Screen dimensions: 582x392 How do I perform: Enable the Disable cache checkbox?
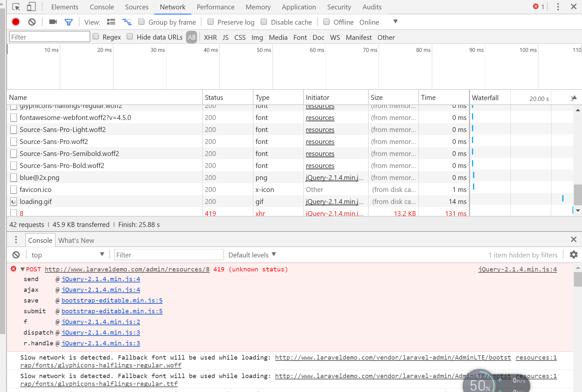point(264,22)
